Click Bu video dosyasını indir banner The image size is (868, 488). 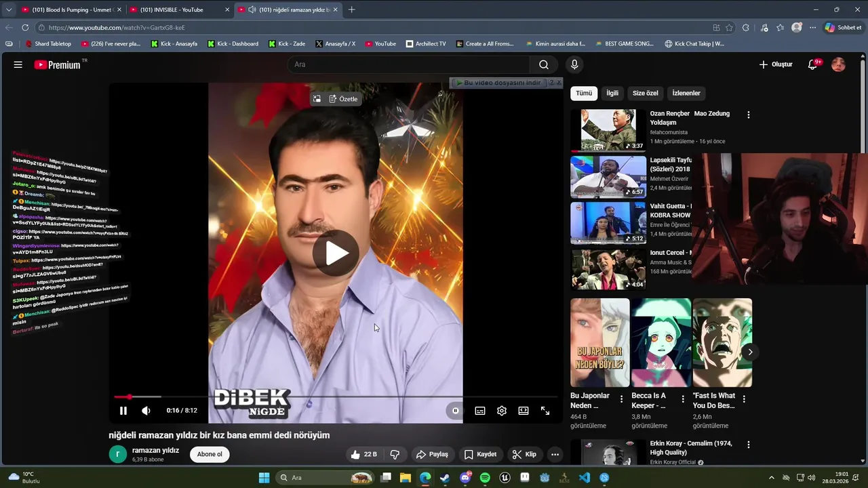click(498, 83)
